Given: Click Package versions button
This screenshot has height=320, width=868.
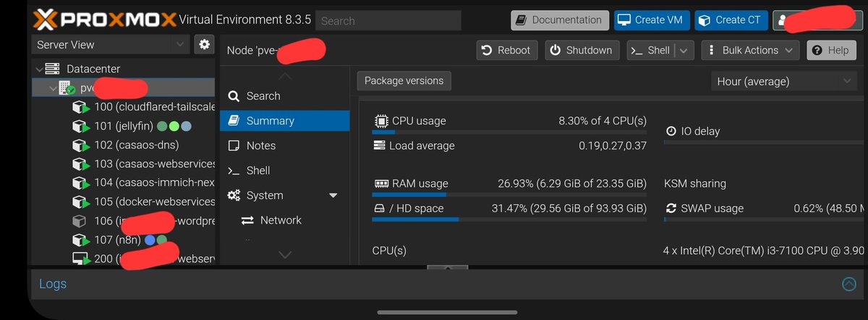Looking at the screenshot, I should 404,80.
